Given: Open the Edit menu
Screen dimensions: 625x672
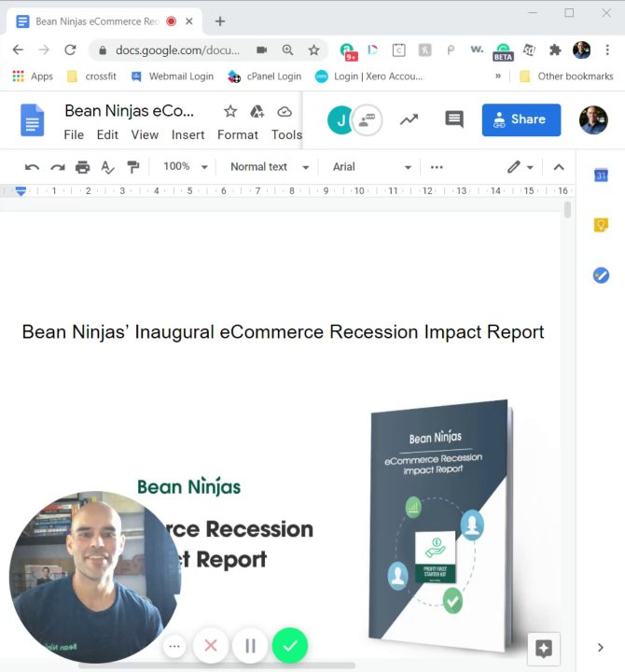Looking at the screenshot, I should (107, 135).
